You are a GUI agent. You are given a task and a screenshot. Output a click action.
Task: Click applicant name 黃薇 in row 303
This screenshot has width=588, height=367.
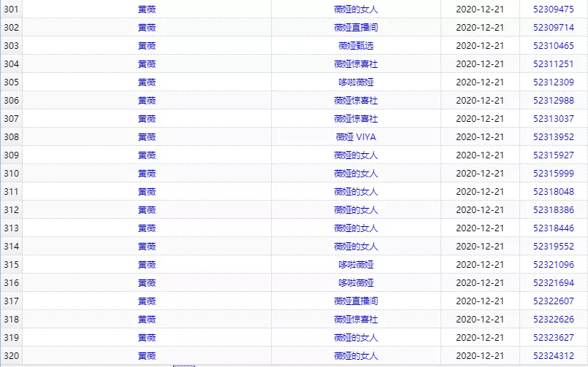[x=147, y=46]
